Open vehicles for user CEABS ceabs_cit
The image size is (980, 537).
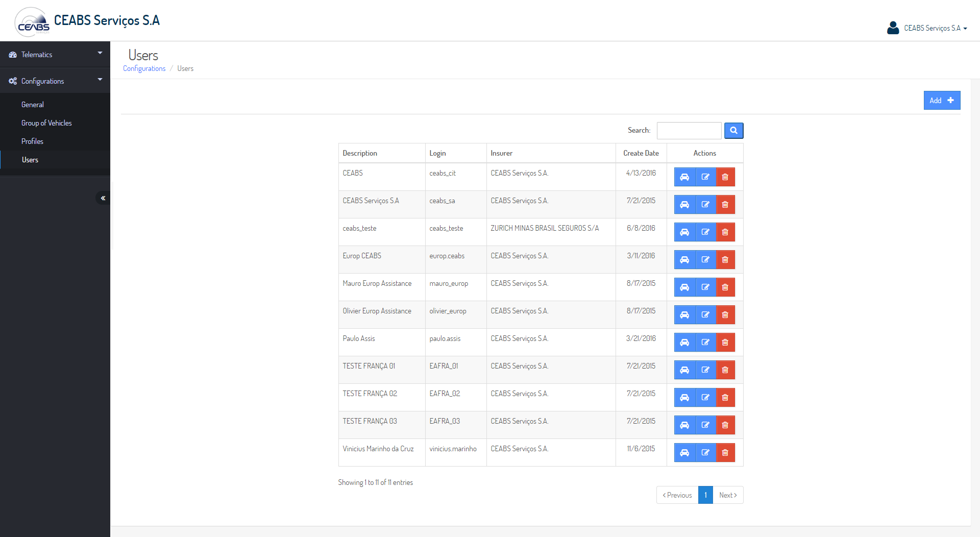(684, 177)
